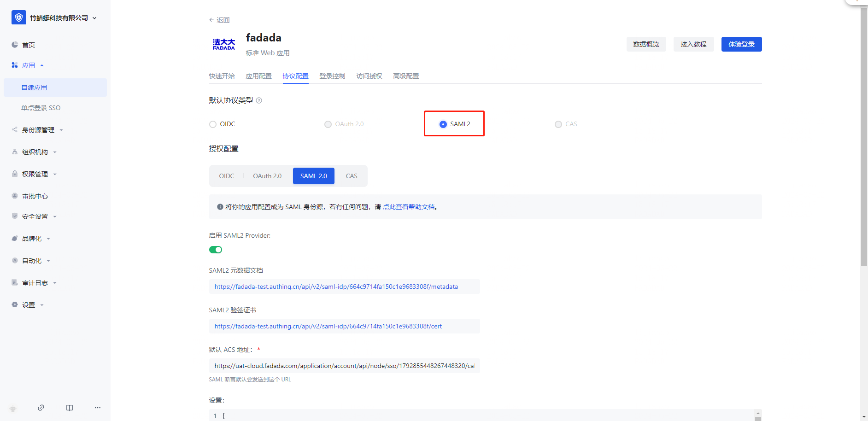Click the 安全设置 shield icon

point(15,216)
